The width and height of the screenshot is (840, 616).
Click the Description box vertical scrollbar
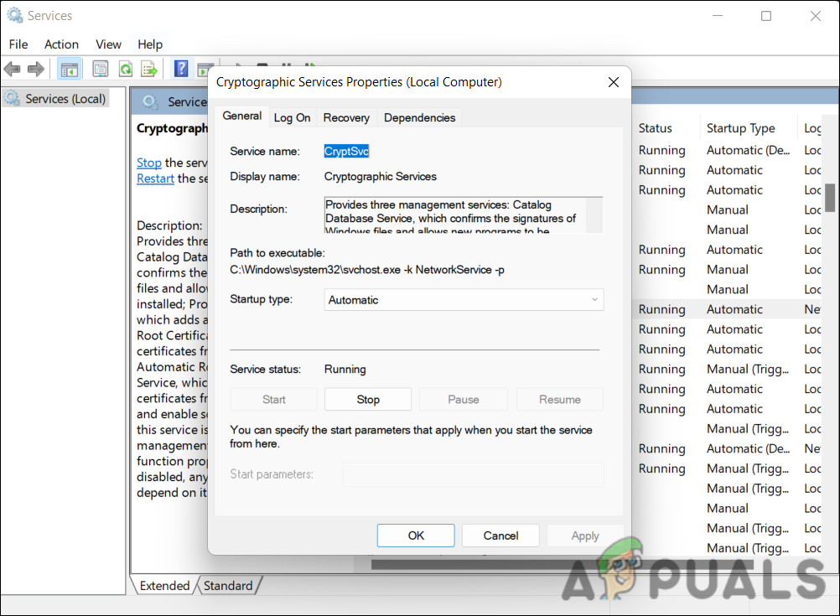594,215
